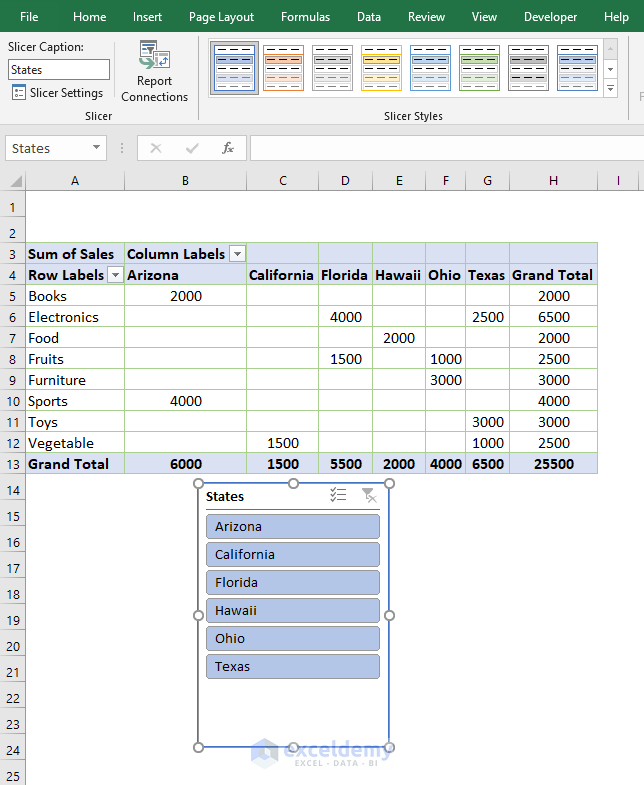Apply the light blue slicer style

430,68
